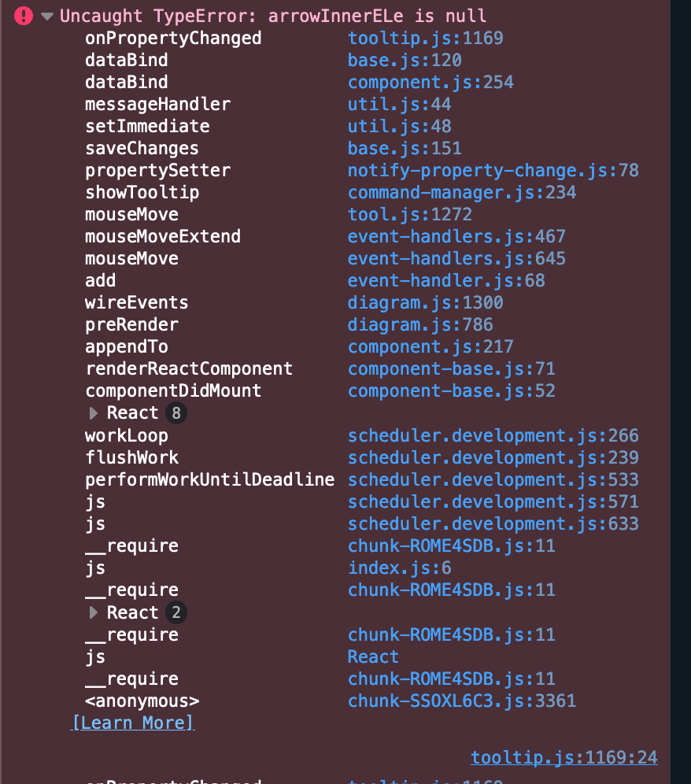Screen dimensions: 691x784
Task: Open chunk-SSOXL6C3.js:3361 anonymous frame link
Action: point(462,701)
